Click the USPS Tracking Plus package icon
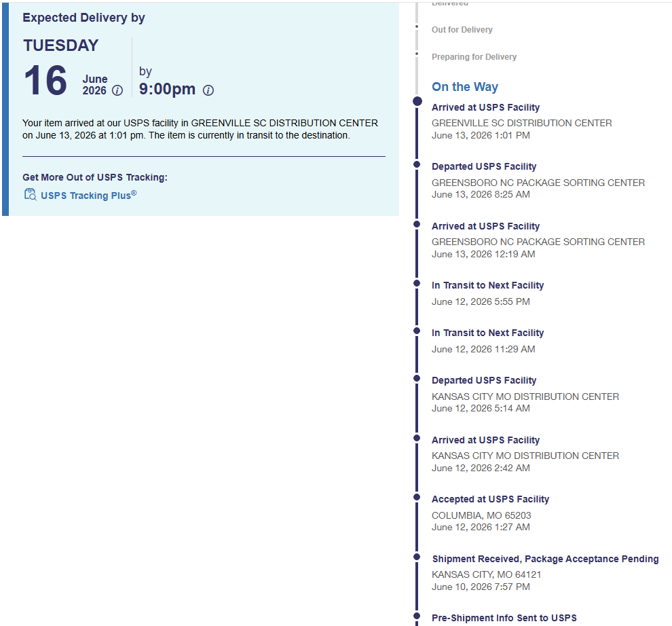Image resolution: width=672 pixels, height=626 pixels. click(31, 195)
